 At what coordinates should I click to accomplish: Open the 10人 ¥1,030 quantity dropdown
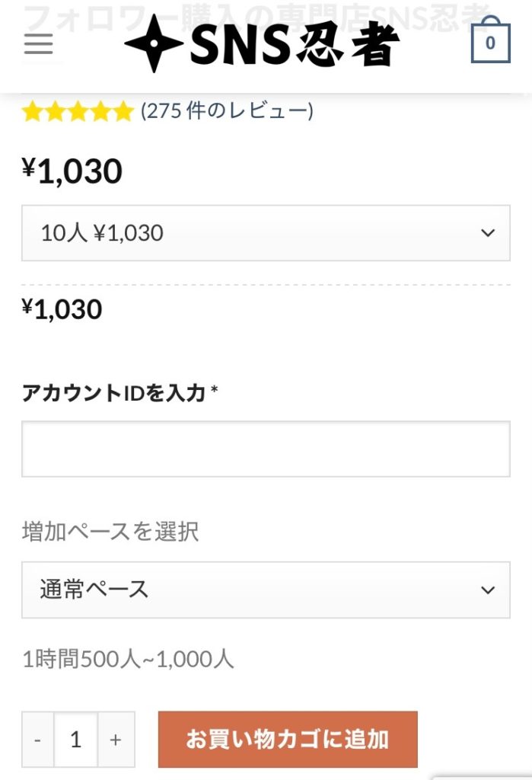[251, 233]
